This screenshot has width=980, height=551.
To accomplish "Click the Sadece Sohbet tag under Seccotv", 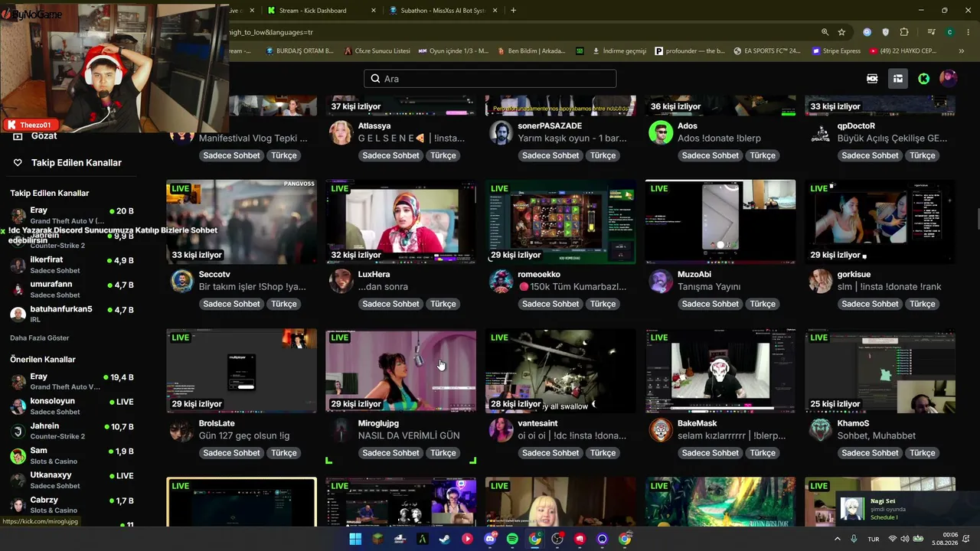I will [x=232, y=304].
